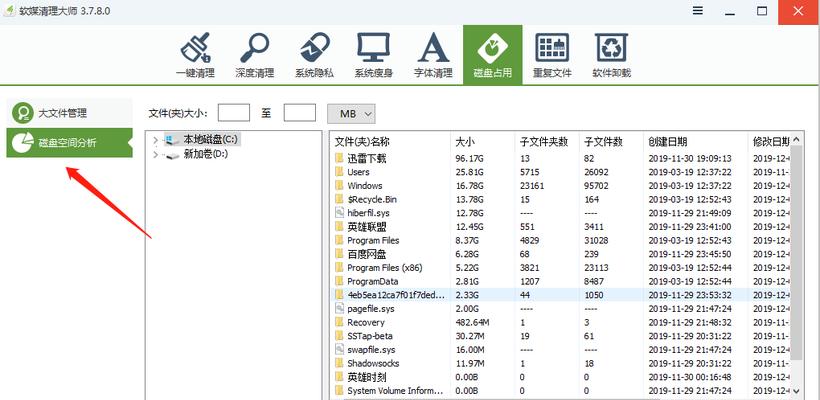Click the hiberfil.sys file icon
This screenshot has height=400, width=820.
coord(339,213)
